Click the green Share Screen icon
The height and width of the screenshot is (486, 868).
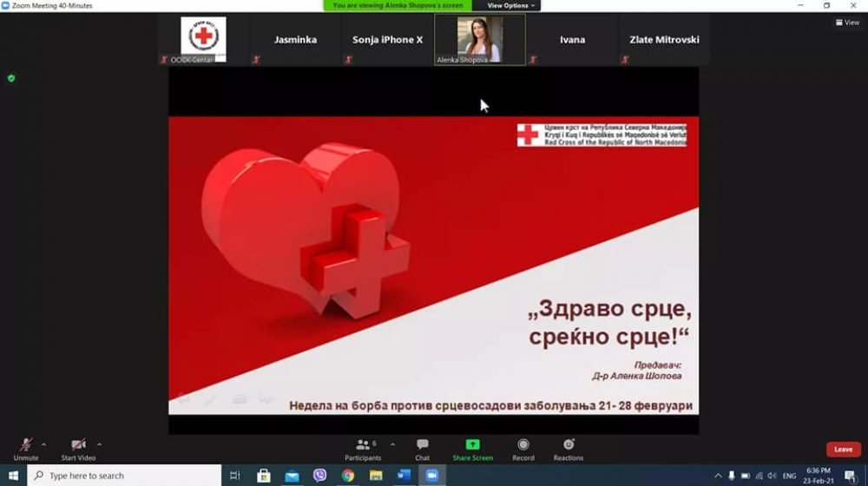pyautogui.click(x=472, y=445)
